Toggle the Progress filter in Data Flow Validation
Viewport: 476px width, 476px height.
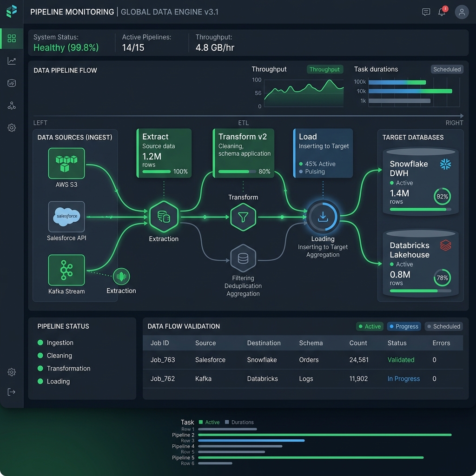click(404, 326)
